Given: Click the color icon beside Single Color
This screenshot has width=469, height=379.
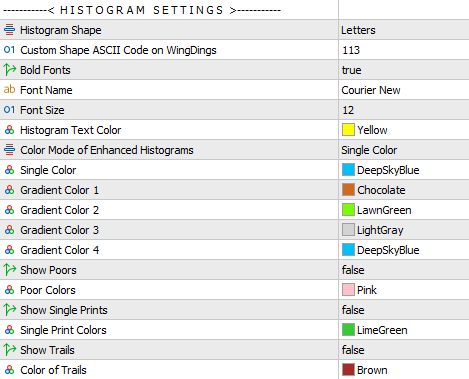Looking at the screenshot, I should (x=9, y=170).
